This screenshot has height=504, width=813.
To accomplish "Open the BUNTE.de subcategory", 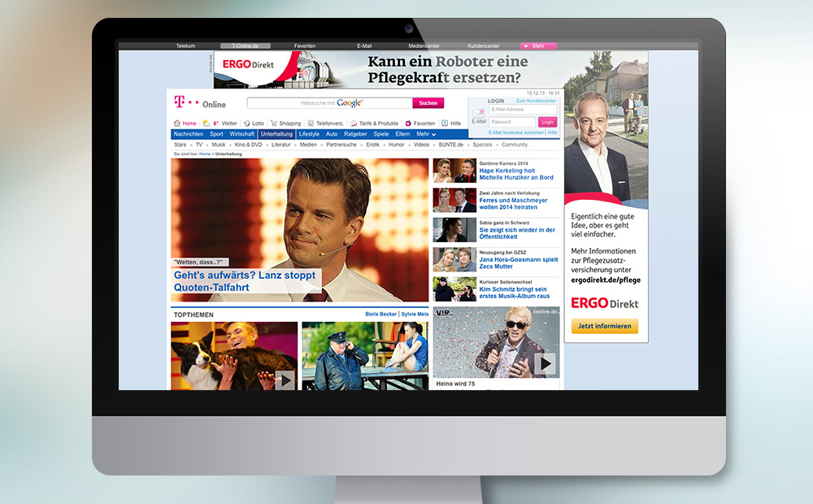I will 451,145.
